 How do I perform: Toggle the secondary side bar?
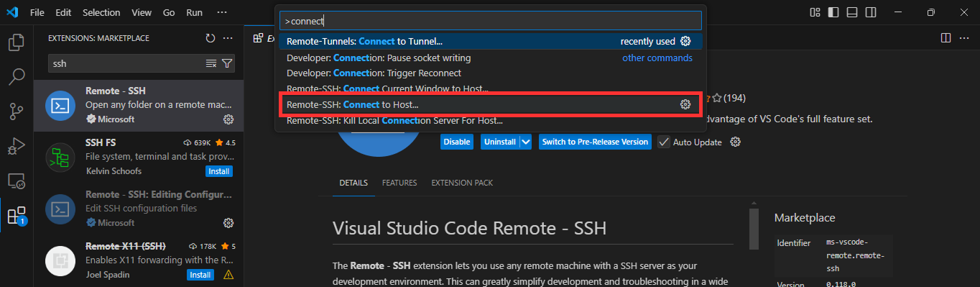click(871, 12)
